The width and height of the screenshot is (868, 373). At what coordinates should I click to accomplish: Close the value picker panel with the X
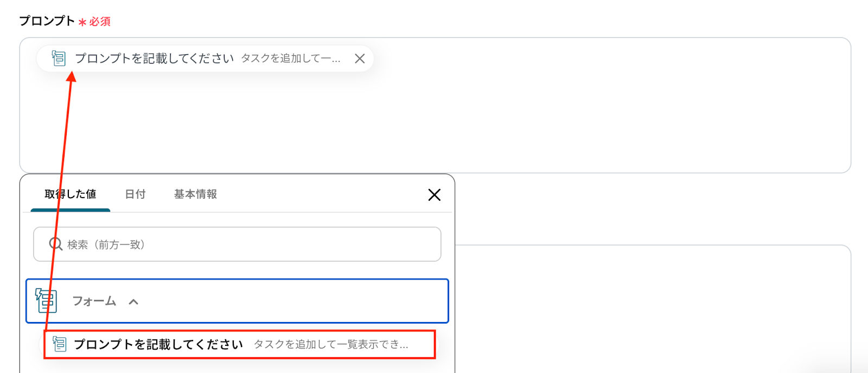pyautogui.click(x=434, y=195)
